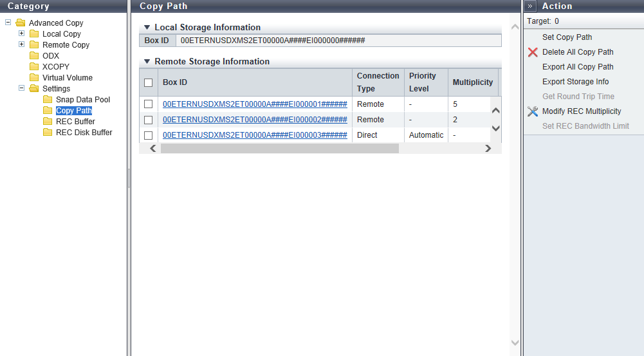Click the REC Buffer folder icon
This screenshot has height=356, width=644.
(48, 122)
